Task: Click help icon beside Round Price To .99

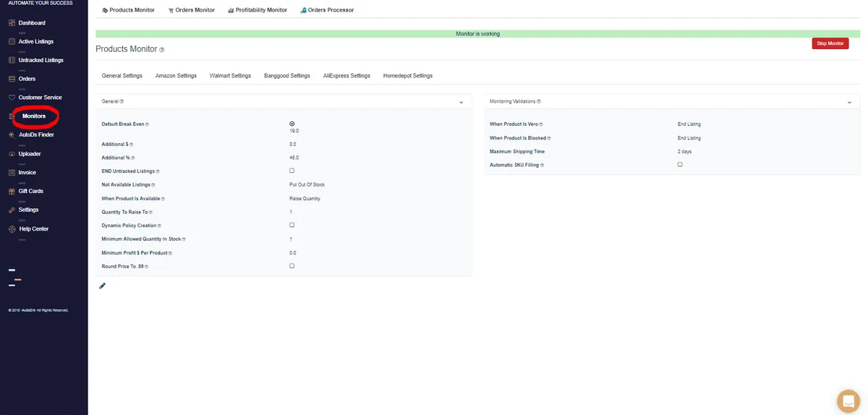Action: click(x=146, y=267)
